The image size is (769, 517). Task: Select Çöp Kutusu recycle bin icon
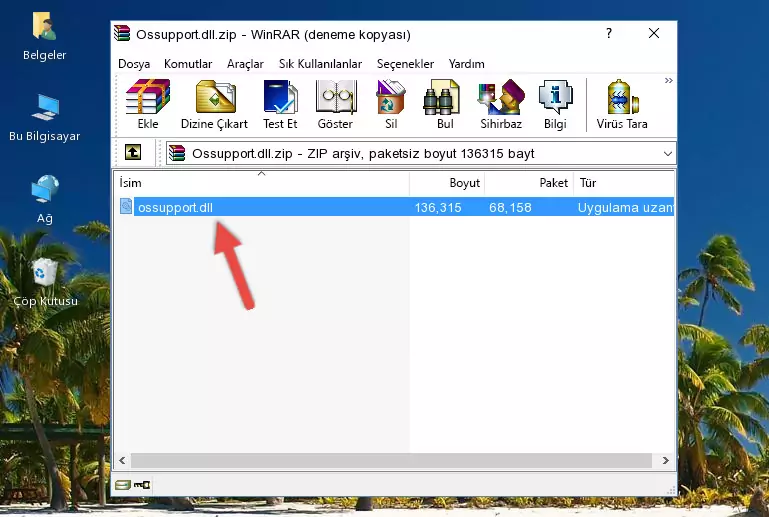45,282
